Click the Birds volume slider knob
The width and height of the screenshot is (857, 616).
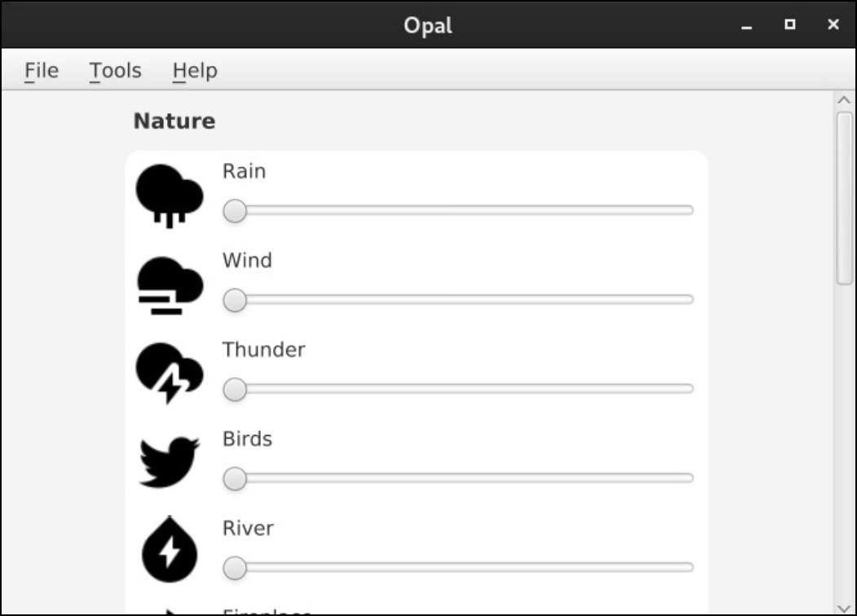click(235, 478)
